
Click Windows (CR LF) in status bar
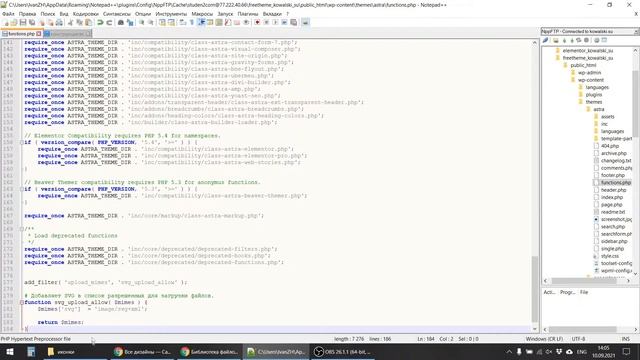[544, 339]
